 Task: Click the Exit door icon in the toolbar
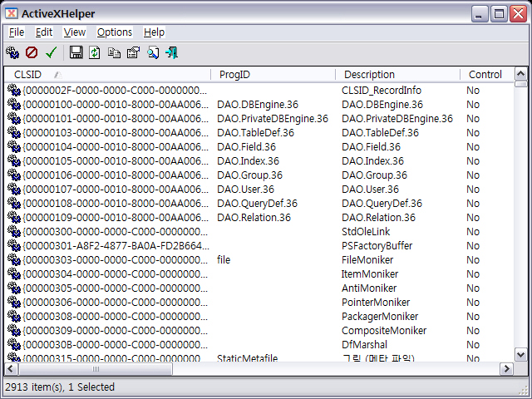coord(172,52)
